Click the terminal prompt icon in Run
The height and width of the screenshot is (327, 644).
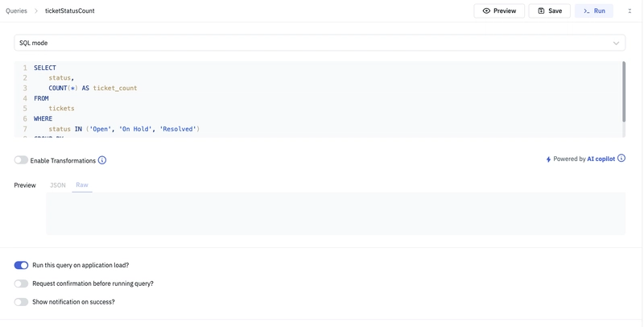(x=587, y=11)
